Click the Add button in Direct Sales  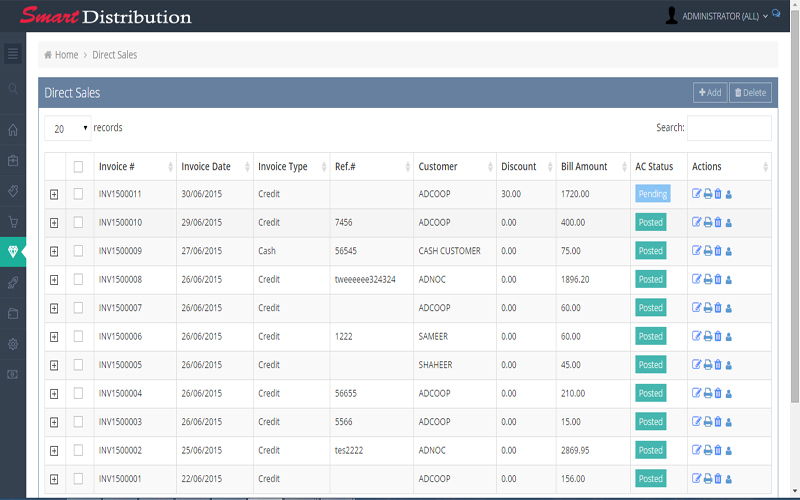(x=710, y=93)
